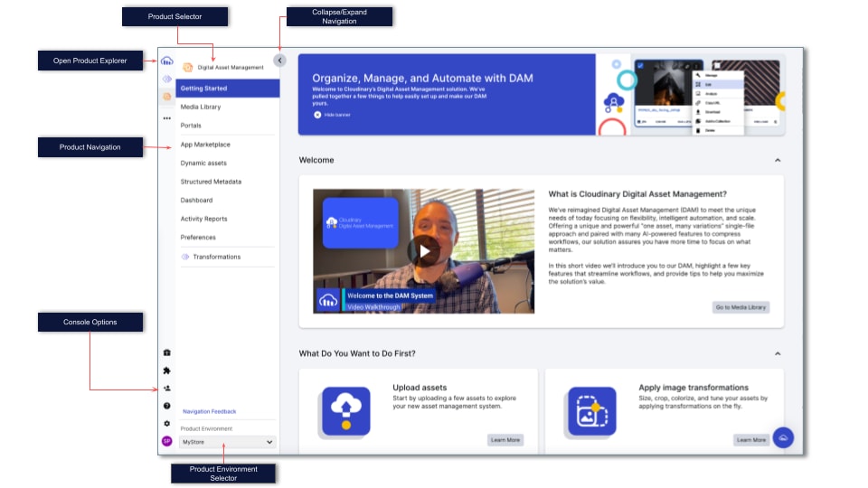Collapse What Do You Want to Do First section
868x488 pixels.
[x=778, y=353]
